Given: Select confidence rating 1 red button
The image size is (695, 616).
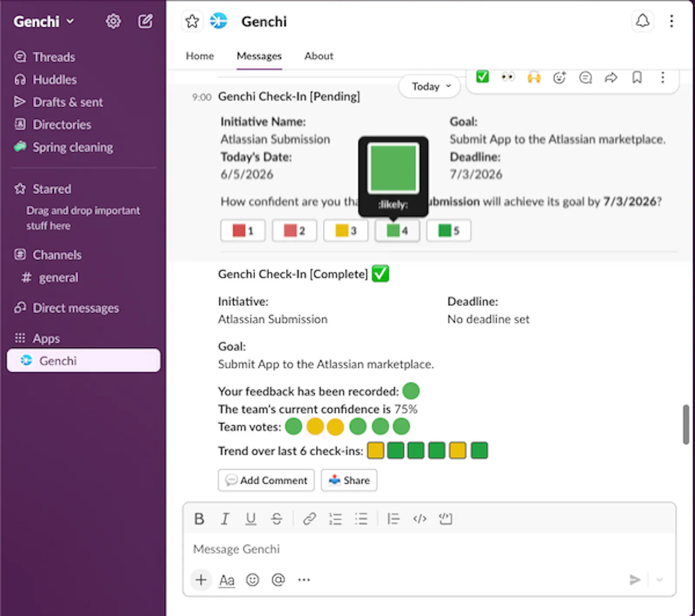Looking at the screenshot, I should [243, 231].
